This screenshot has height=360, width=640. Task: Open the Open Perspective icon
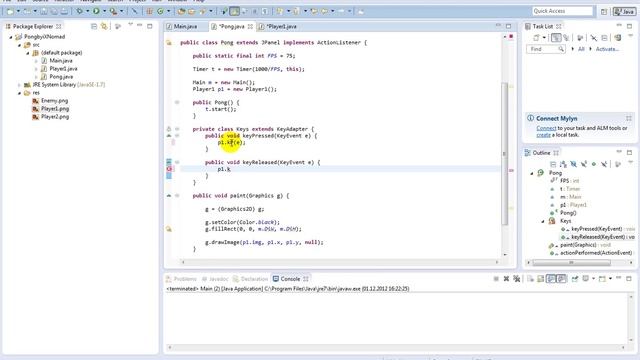click(604, 11)
